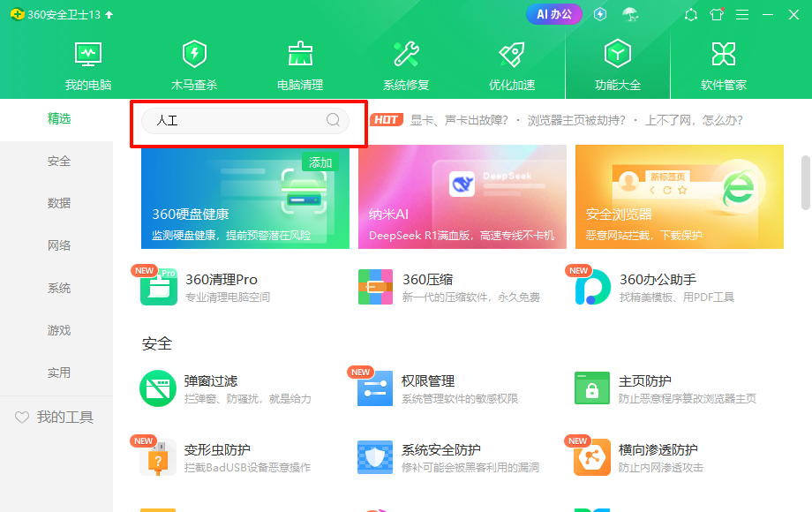
Task: Select the 系统 sidebar tab
Action: 58,288
